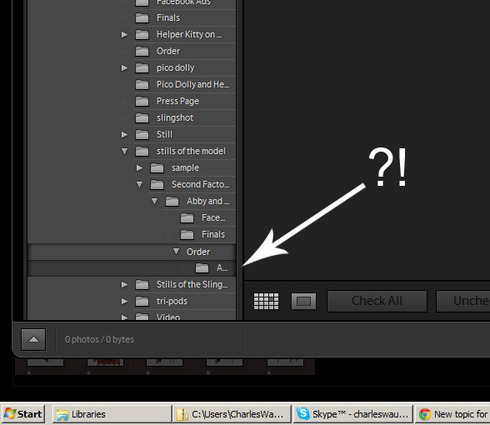Open Skype from the taskbar

(x=353, y=414)
